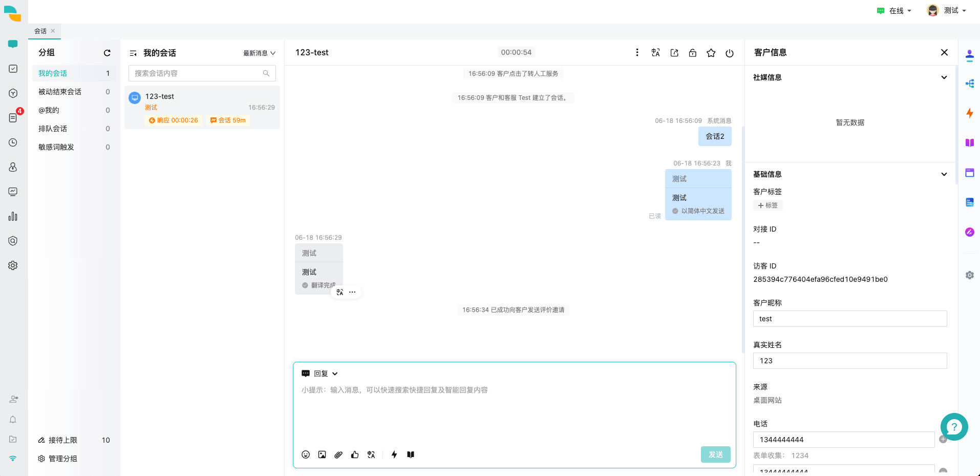Open the history clock icon in sidebar
980x476 pixels.
coord(13,142)
